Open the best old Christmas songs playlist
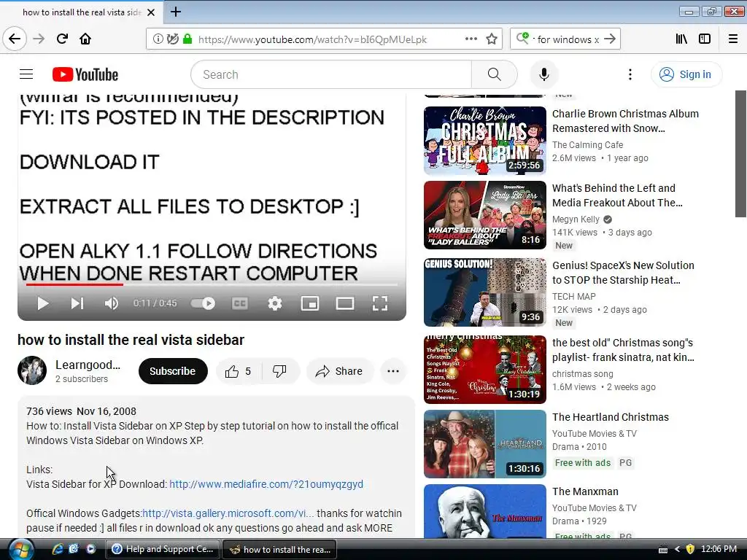This screenshot has width=747, height=560. (623, 350)
